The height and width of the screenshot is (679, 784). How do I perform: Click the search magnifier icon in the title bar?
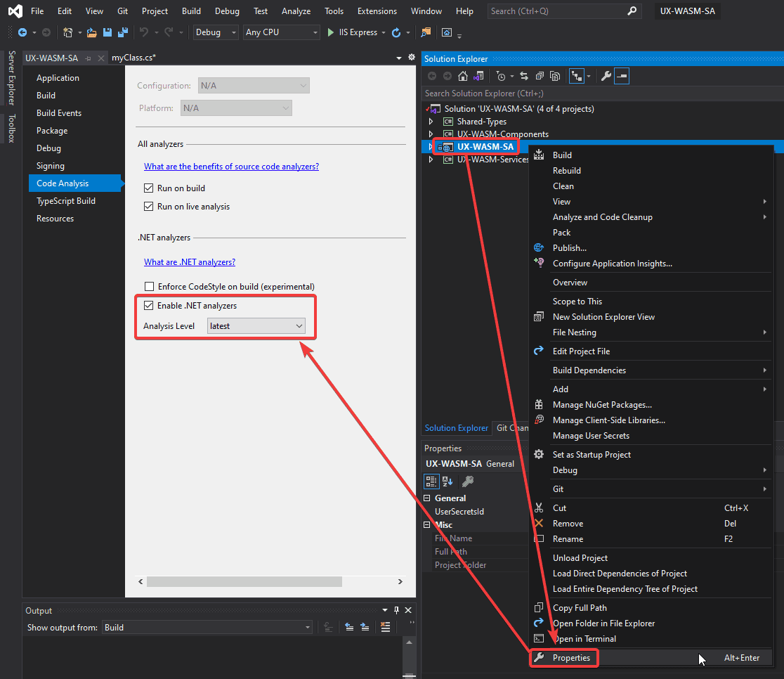[632, 11]
